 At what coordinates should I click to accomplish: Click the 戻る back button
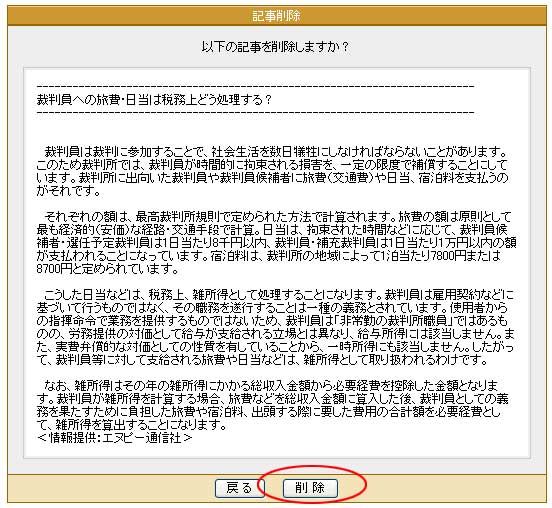[x=239, y=488]
